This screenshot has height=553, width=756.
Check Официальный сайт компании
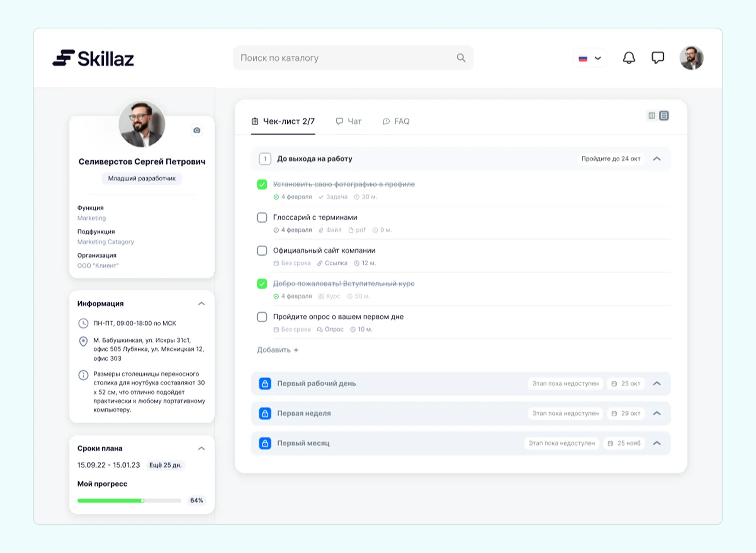coord(262,251)
